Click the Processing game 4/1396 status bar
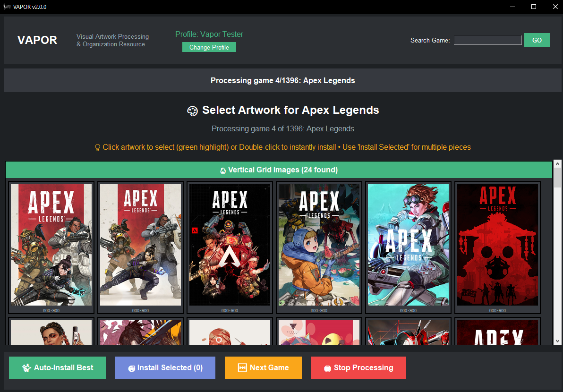This screenshot has height=392, width=563. (x=282, y=80)
